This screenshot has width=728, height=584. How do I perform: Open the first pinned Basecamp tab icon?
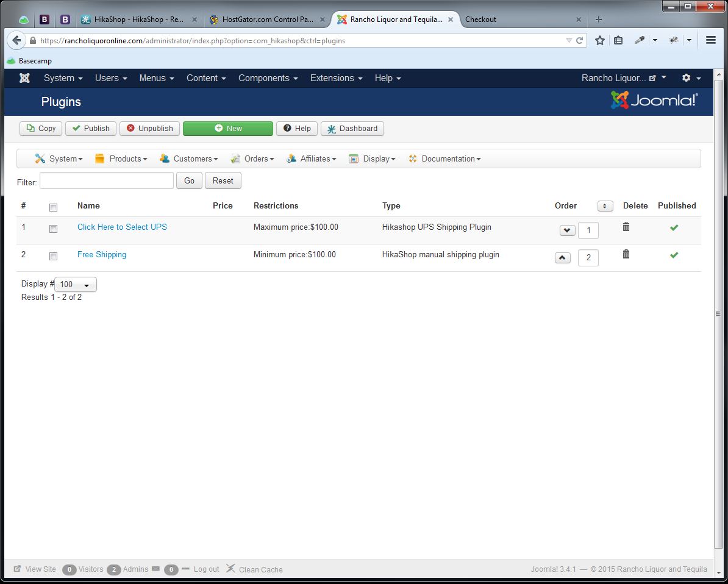(24, 20)
